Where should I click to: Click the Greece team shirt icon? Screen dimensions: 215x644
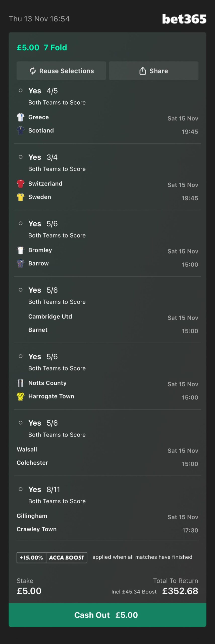pos(21,117)
